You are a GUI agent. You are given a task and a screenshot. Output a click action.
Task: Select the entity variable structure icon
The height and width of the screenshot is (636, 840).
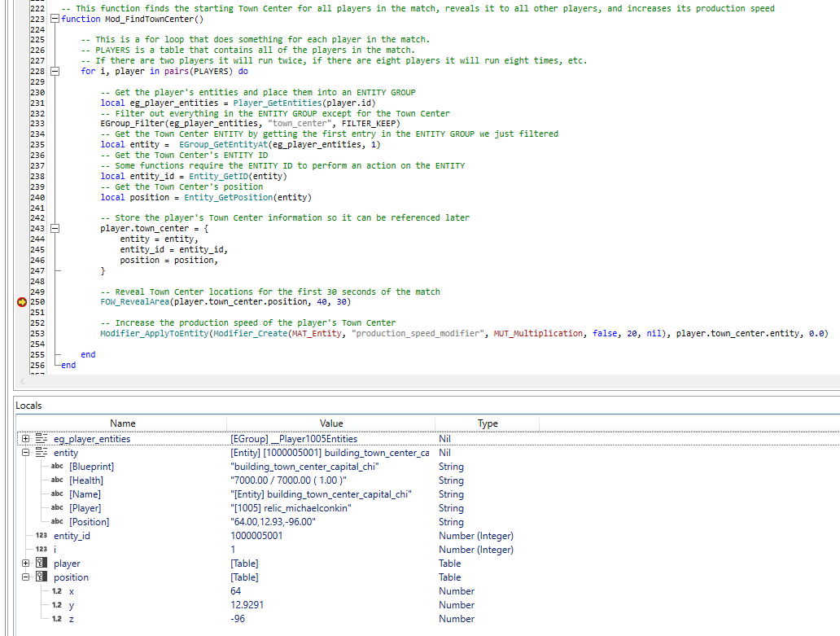coord(42,453)
